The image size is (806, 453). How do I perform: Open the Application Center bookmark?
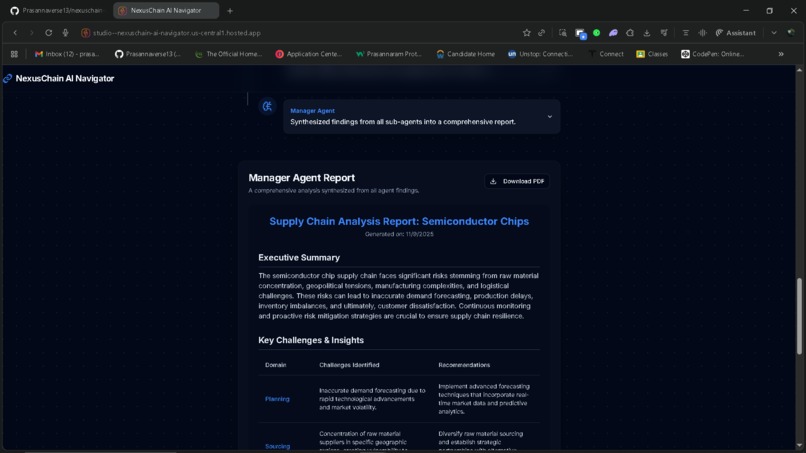308,54
